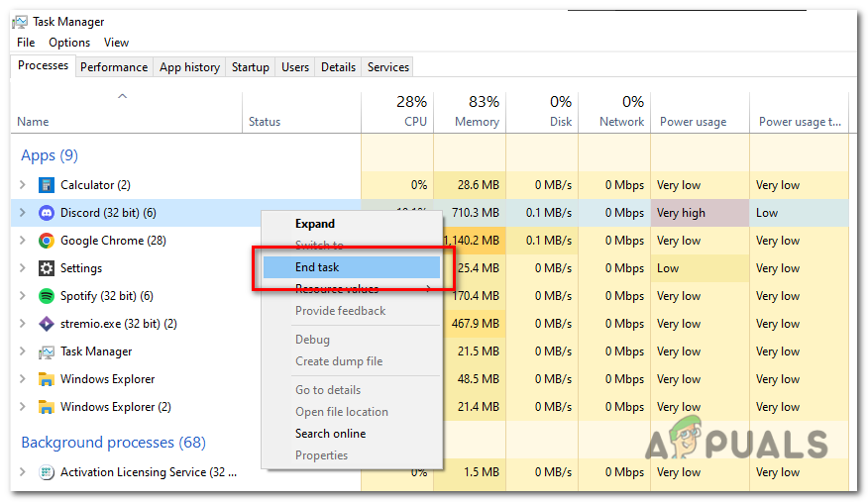The image size is (868, 502).
Task: Click the Discord icon in process list
Action: [x=46, y=213]
